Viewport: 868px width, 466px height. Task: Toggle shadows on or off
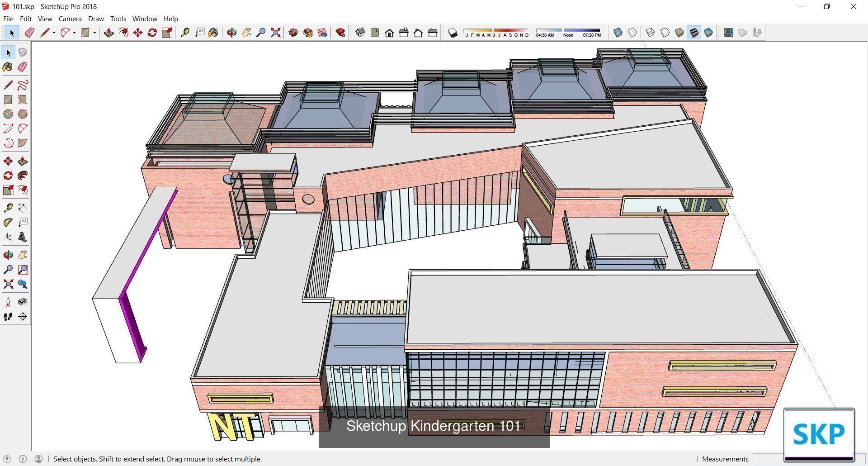(x=453, y=33)
